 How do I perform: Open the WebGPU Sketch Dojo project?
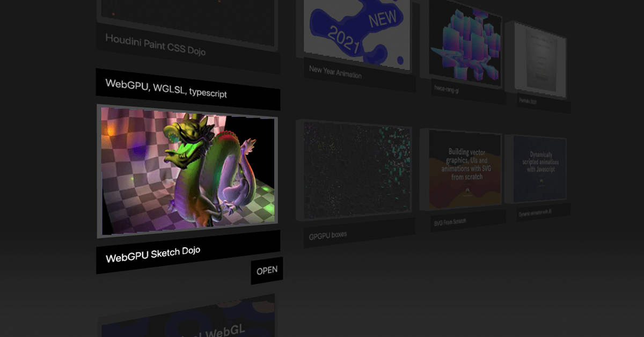[267, 270]
